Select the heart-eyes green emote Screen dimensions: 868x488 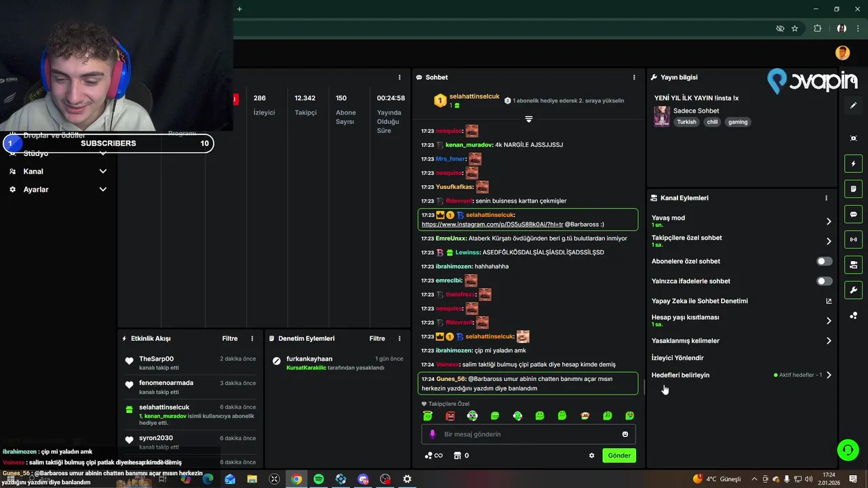click(x=629, y=415)
